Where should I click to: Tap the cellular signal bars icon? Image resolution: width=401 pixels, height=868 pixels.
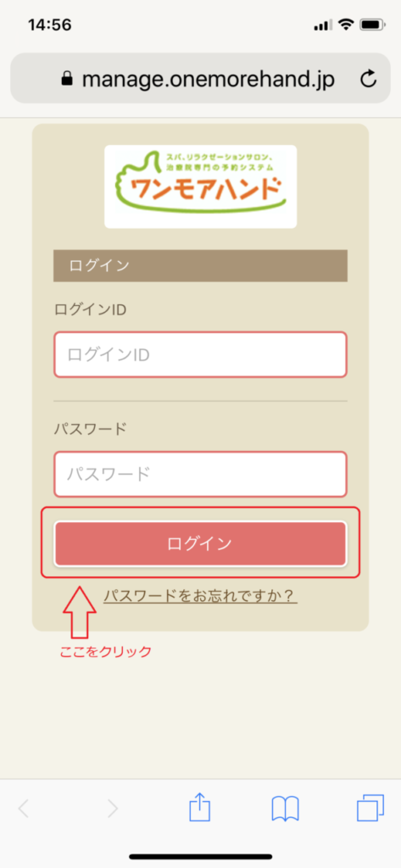pos(323,25)
